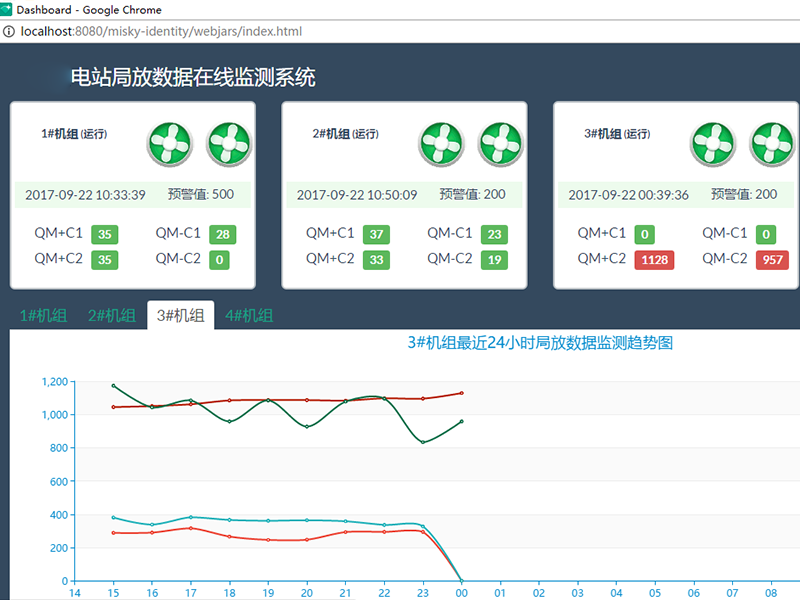The height and width of the screenshot is (600, 800).
Task: Click the green 37 badge in 2#机组
Action: (x=376, y=235)
